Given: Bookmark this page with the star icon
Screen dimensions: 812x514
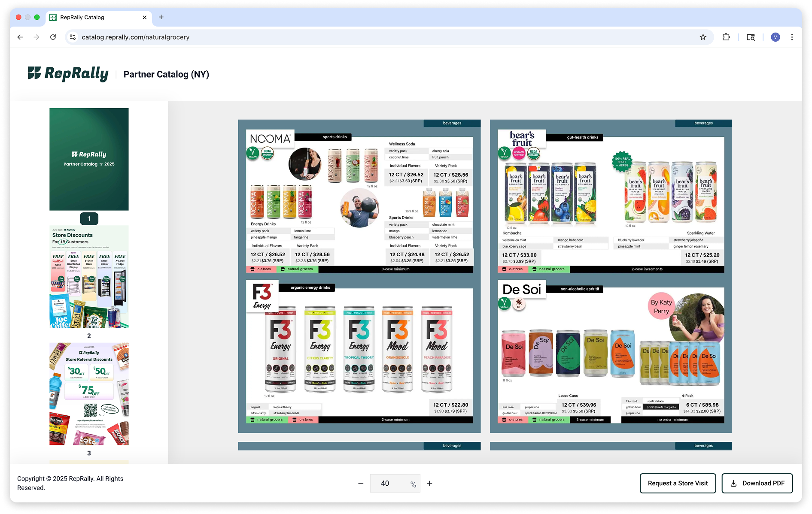Looking at the screenshot, I should (x=703, y=37).
